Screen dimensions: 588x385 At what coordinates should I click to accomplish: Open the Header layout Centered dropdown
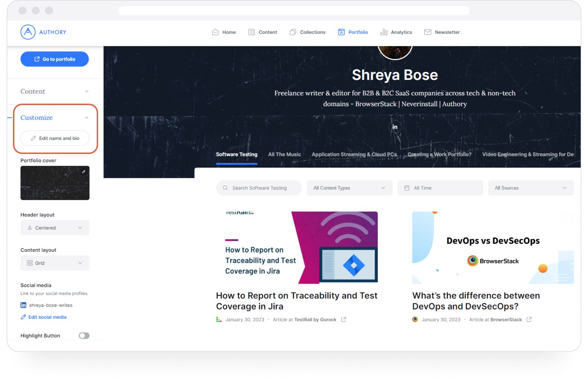55,228
